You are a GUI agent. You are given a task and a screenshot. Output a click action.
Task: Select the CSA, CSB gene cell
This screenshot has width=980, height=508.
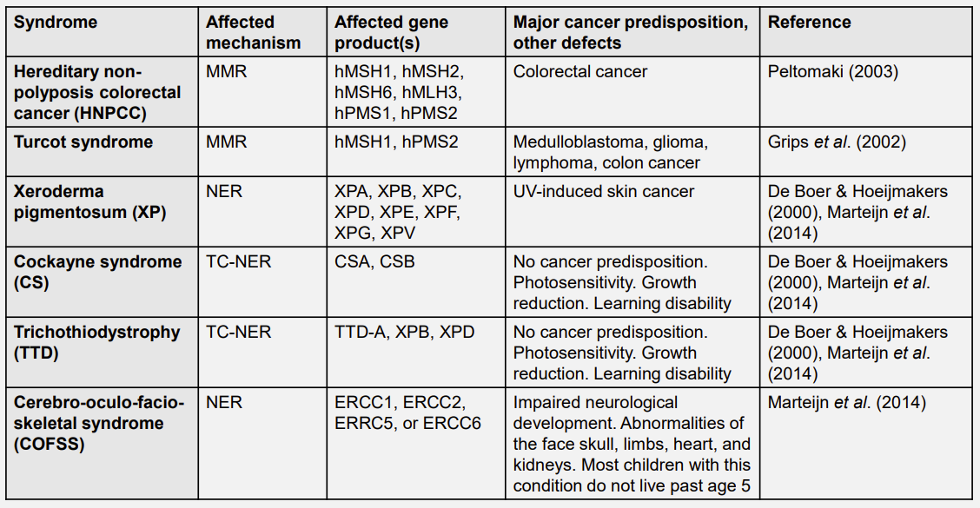[x=374, y=261]
